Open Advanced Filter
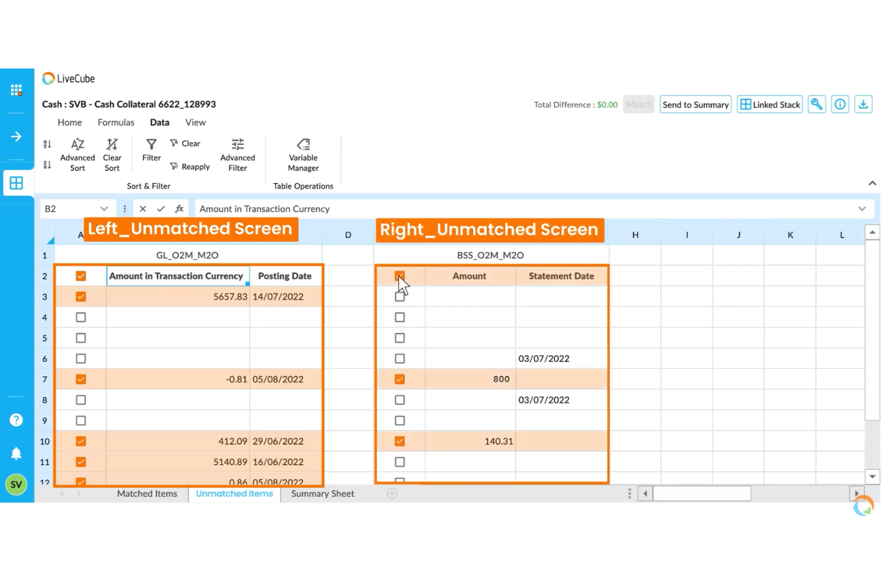Image resolution: width=882 pixels, height=588 pixels. pyautogui.click(x=238, y=155)
